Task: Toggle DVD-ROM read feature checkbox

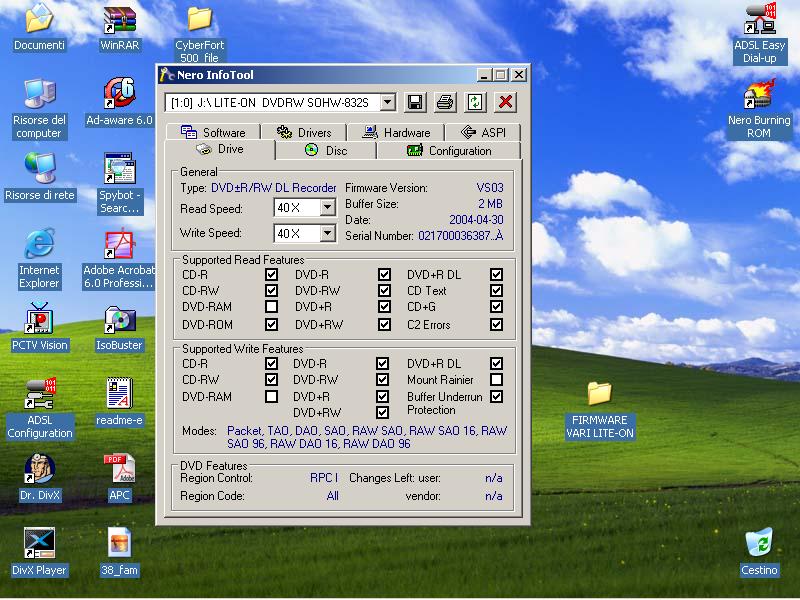Action: pyautogui.click(x=271, y=324)
